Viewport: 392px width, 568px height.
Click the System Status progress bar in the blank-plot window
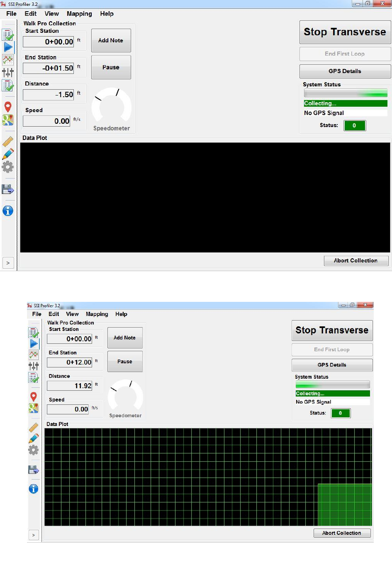(346, 93)
